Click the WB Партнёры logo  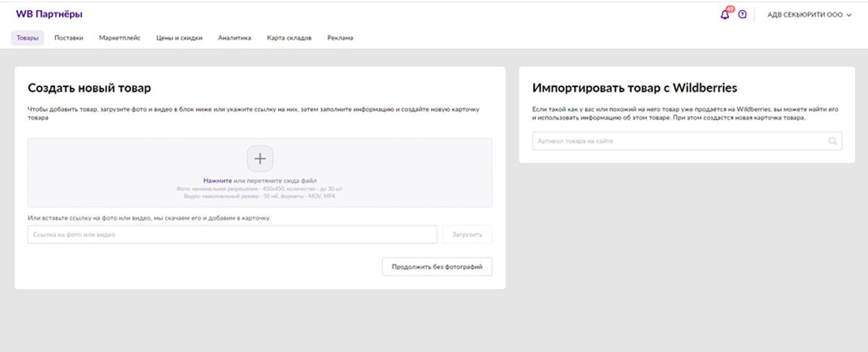point(49,14)
